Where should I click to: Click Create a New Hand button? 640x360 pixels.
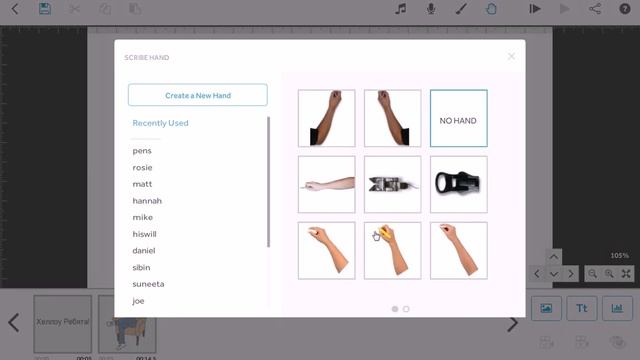[x=198, y=95]
